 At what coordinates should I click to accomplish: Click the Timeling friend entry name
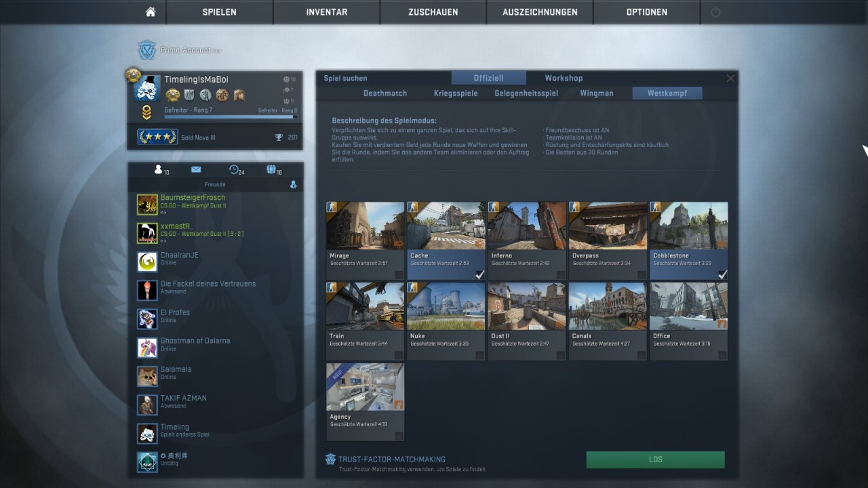click(x=175, y=427)
